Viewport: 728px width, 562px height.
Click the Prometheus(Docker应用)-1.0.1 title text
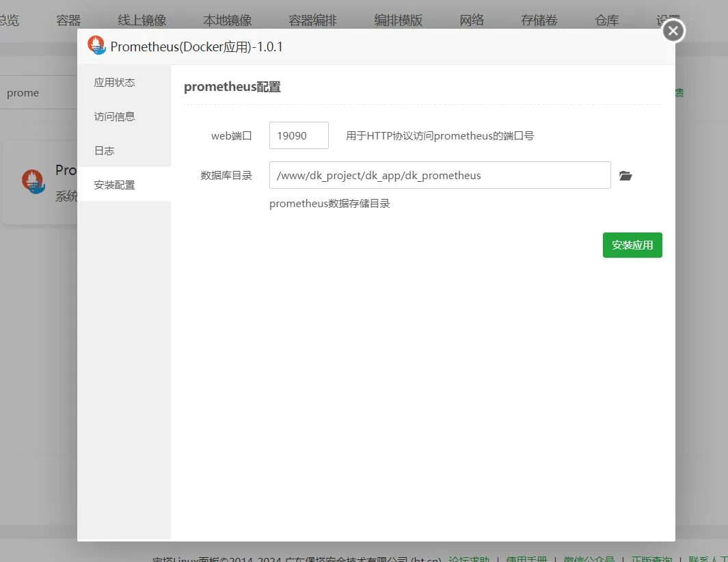tap(196, 46)
